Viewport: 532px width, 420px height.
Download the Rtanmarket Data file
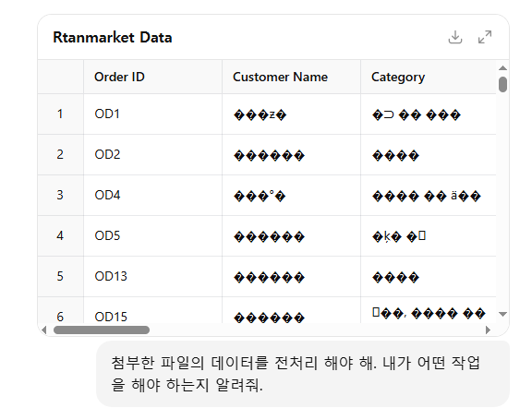point(455,37)
